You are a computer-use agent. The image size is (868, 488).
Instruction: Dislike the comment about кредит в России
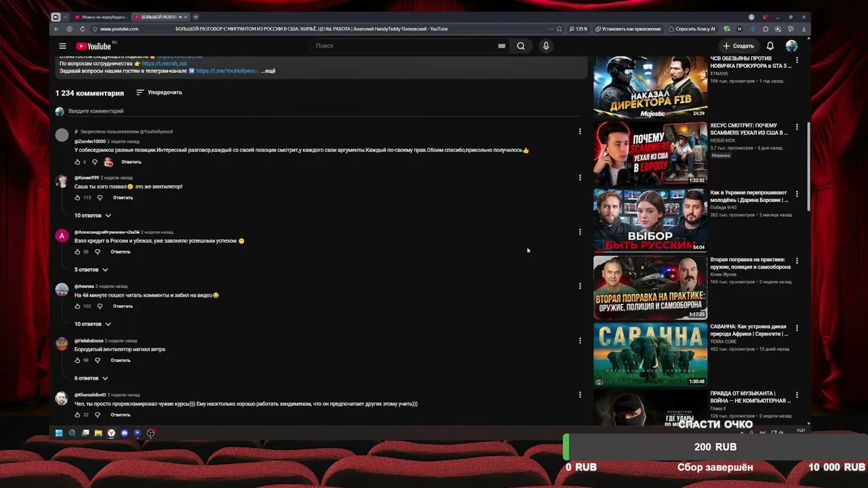tap(98, 252)
